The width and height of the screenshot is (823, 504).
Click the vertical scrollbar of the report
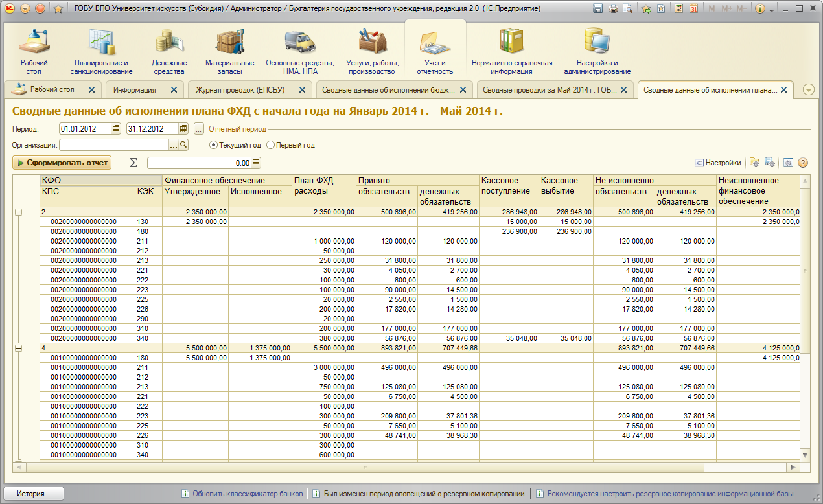806,317
